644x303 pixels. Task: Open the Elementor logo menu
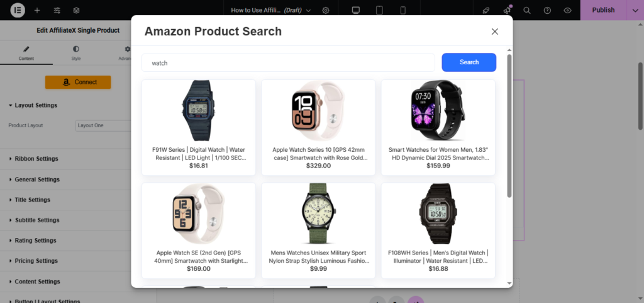pyautogui.click(x=17, y=10)
